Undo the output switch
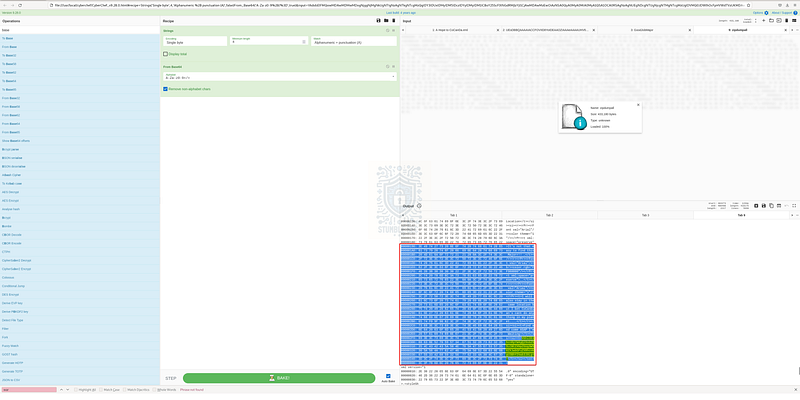Image resolution: width=800 pixels, height=400 pixels. [x=786, y=206]
